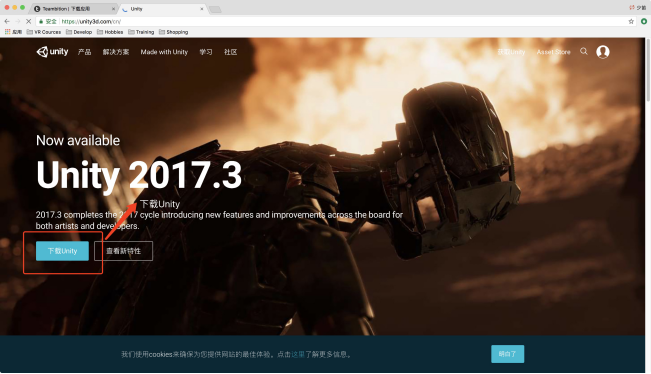Go back with browser back arrow

[x=7, y=21]
